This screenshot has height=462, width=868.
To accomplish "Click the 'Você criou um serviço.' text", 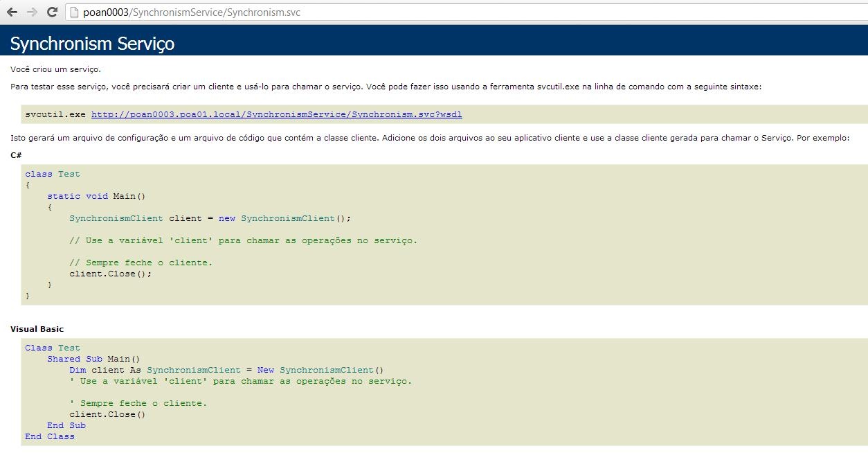I will click(55, 69).
